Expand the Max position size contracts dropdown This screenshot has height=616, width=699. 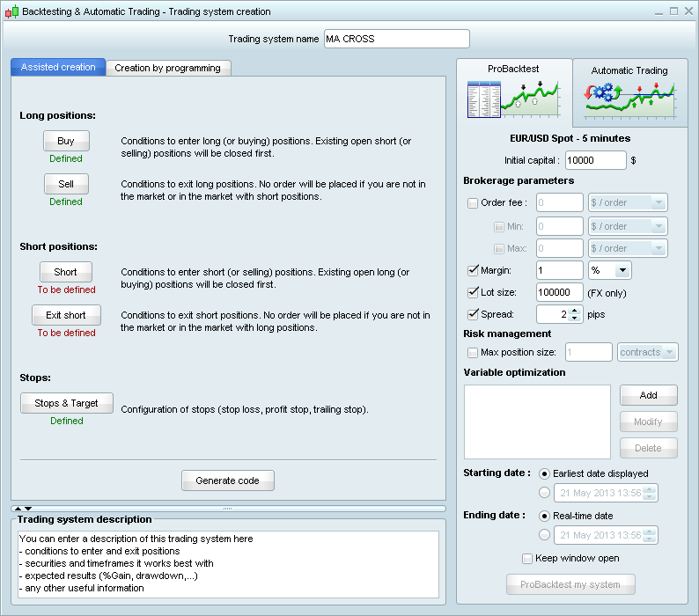(x=668, y=352)
